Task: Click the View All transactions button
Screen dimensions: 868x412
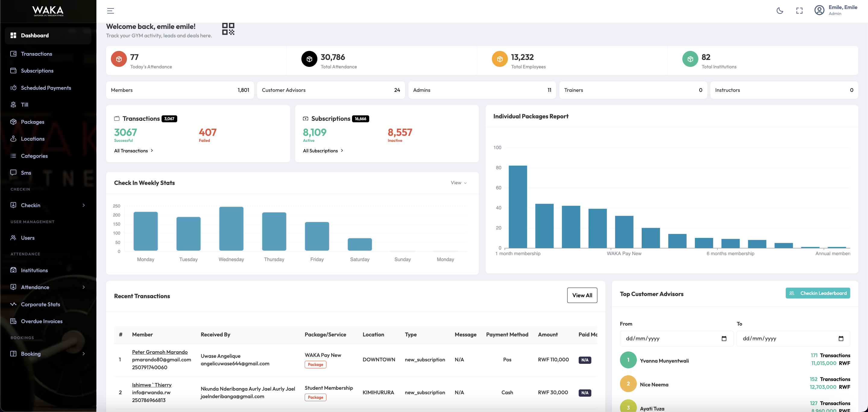Action: [582, 295]
